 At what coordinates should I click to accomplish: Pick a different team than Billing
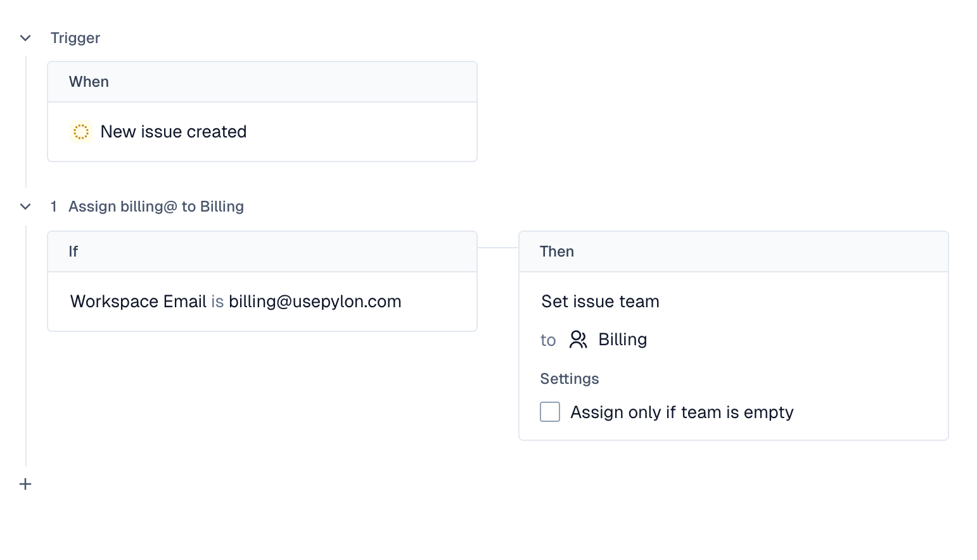coord(622,340)
